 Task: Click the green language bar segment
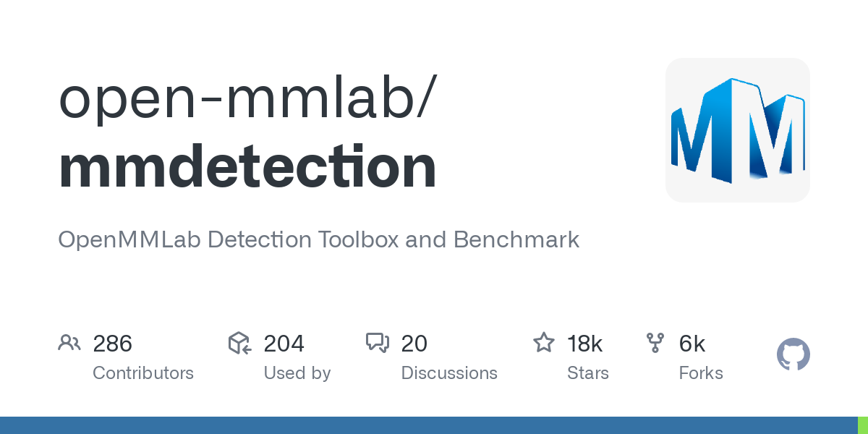coord(863,425)
